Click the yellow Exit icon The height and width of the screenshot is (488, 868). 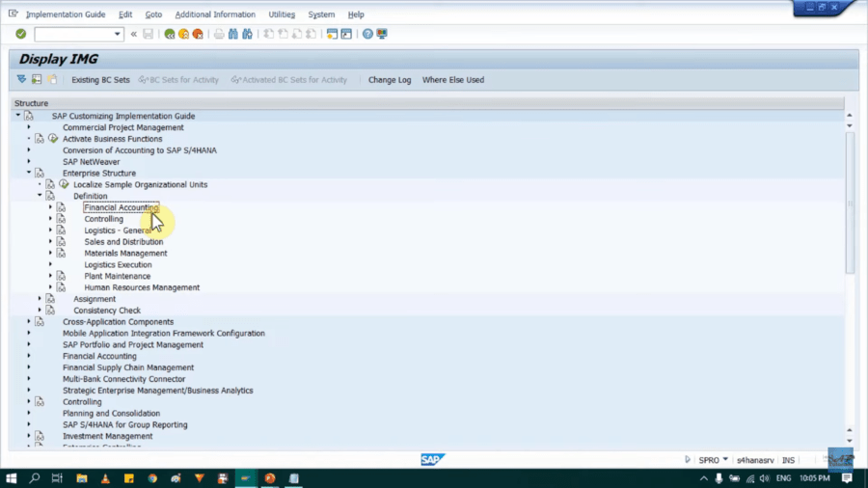coord(184,35)
